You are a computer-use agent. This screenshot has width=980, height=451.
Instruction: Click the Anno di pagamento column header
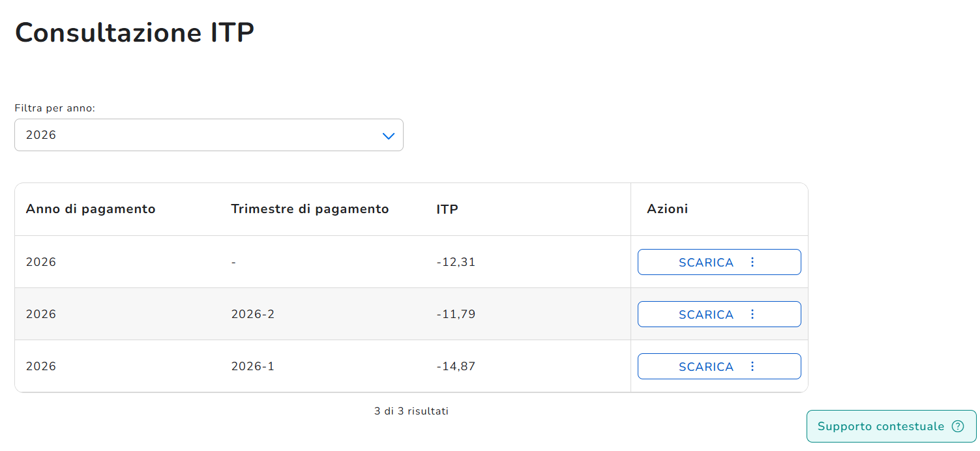coord(91,209)
